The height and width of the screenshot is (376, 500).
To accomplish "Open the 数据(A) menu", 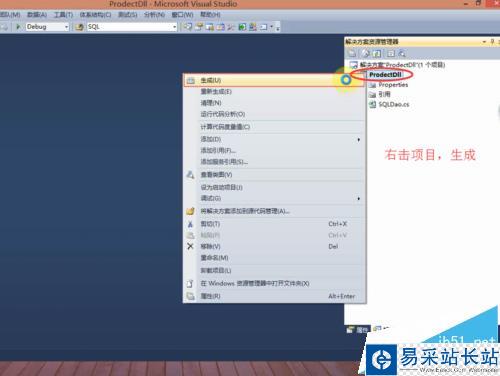I will [37, 15].
